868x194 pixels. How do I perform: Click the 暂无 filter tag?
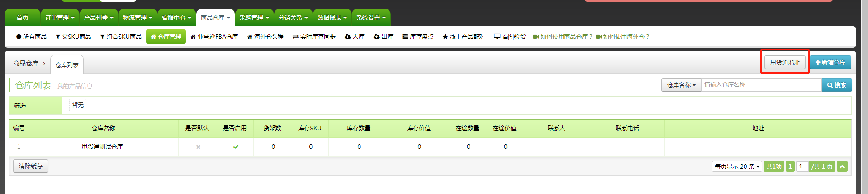[x=78, y=105]
